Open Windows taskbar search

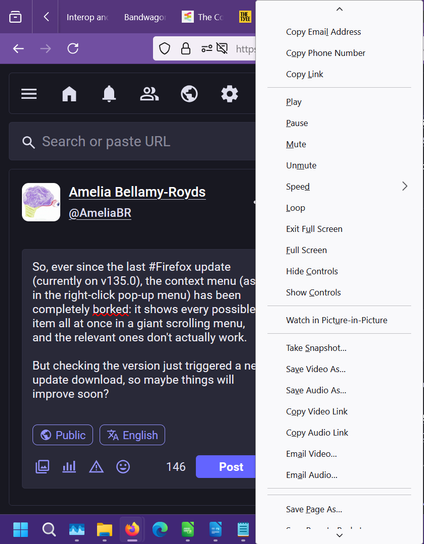[49, 530]
